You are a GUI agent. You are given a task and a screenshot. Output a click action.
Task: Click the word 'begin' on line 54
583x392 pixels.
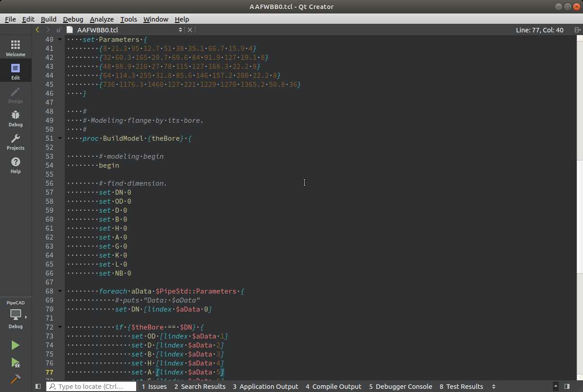coord(109,165)
